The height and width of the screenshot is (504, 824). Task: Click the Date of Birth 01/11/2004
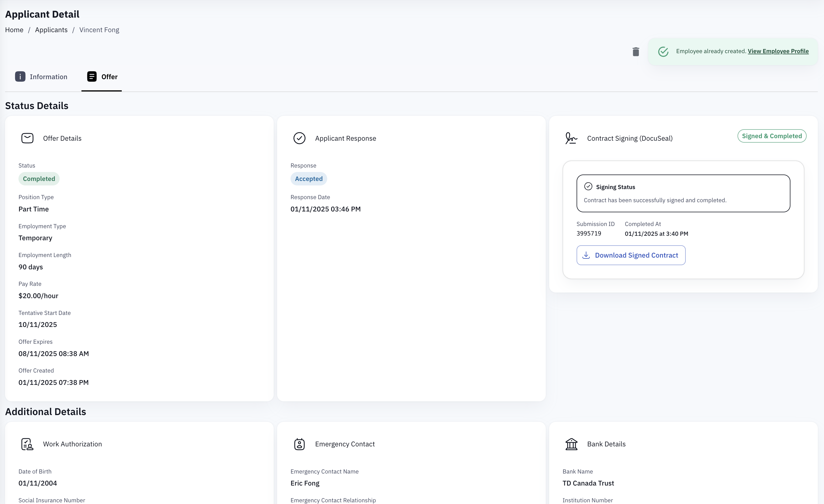pos(38,483)
